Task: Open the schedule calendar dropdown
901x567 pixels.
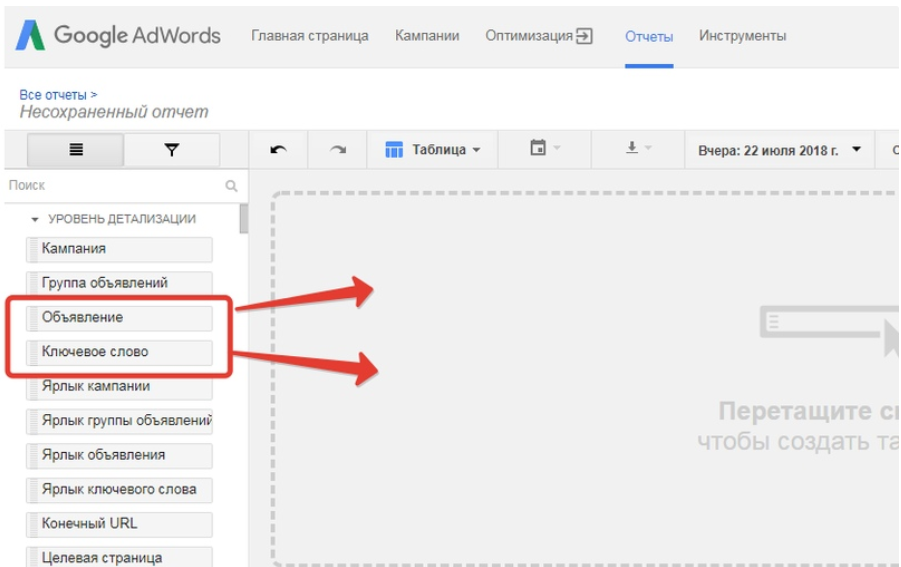Action: [544, 148]
